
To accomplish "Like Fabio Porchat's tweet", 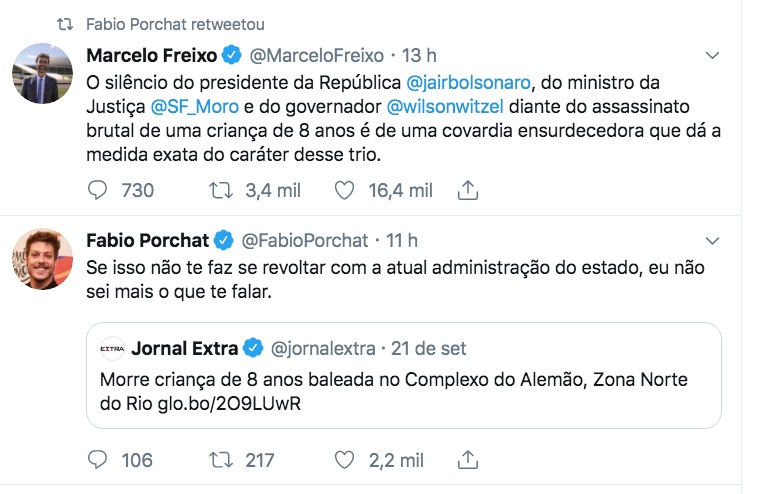I will tap(345, 459).
